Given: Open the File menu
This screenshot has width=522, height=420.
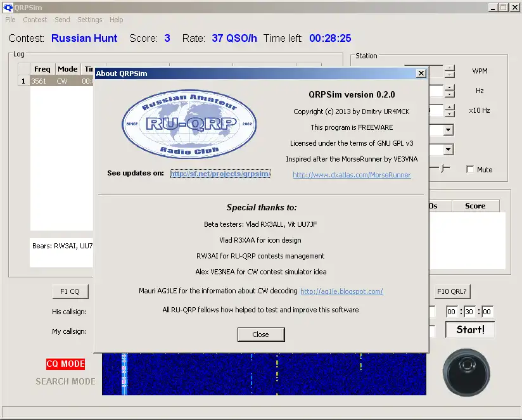Looking at the screenshot, I should (x=10, y=20).
